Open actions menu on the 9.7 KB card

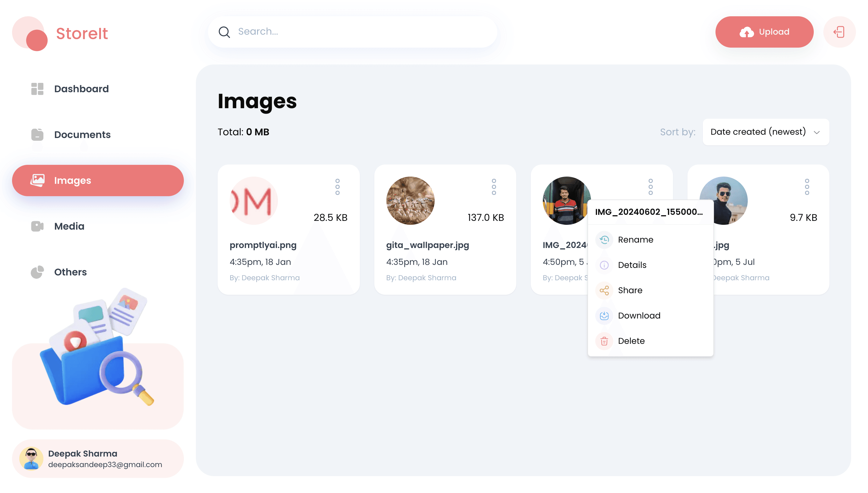pyautogui.click(x=807, y=187)
